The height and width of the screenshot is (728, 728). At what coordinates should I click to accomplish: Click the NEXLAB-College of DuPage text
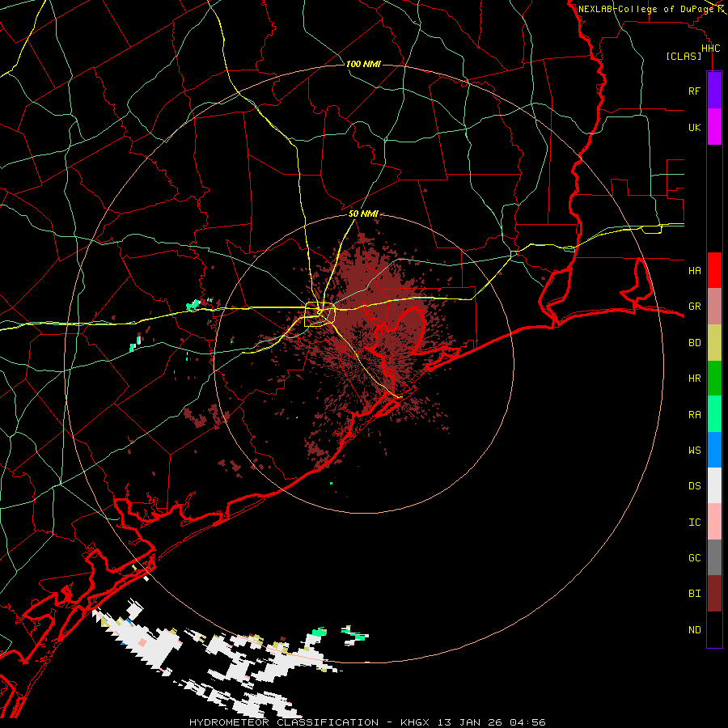click(645, 9)
